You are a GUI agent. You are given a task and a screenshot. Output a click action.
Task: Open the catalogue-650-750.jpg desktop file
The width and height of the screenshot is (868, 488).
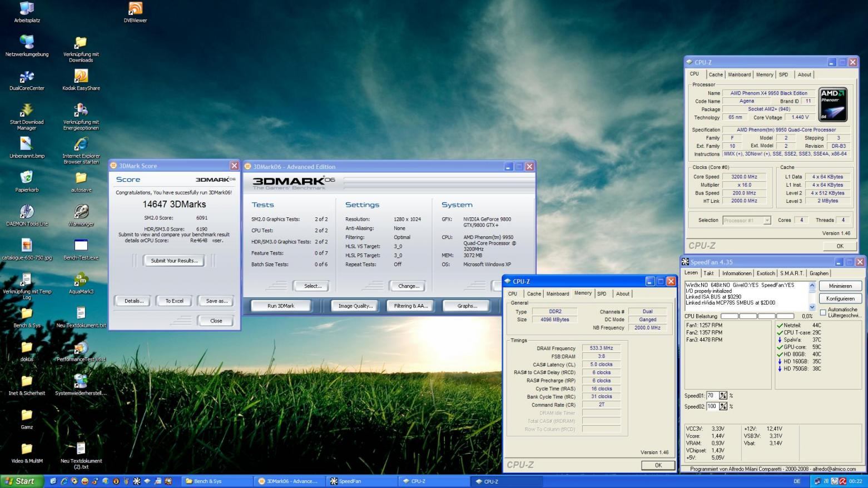click(27, 250)
